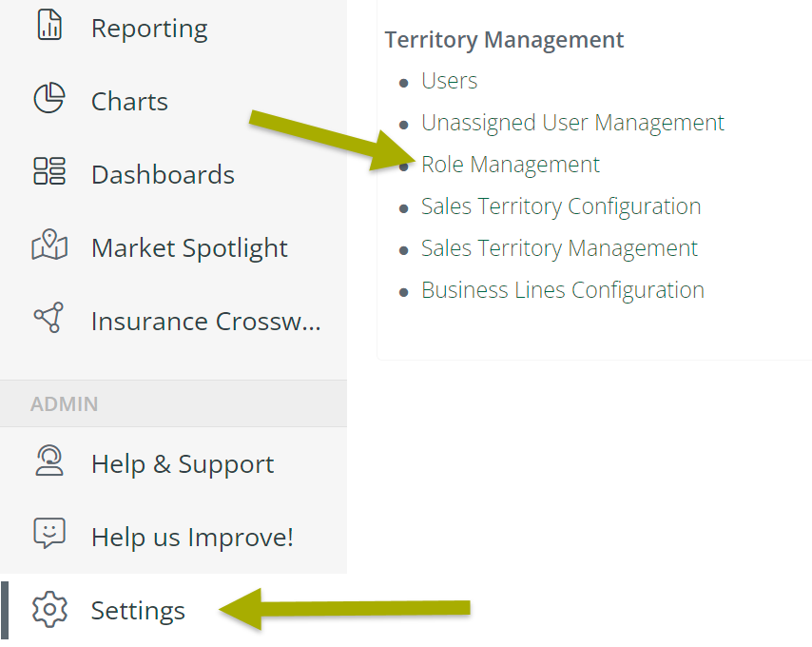Click the Help us Improve smiley icon

click(49, 533)
